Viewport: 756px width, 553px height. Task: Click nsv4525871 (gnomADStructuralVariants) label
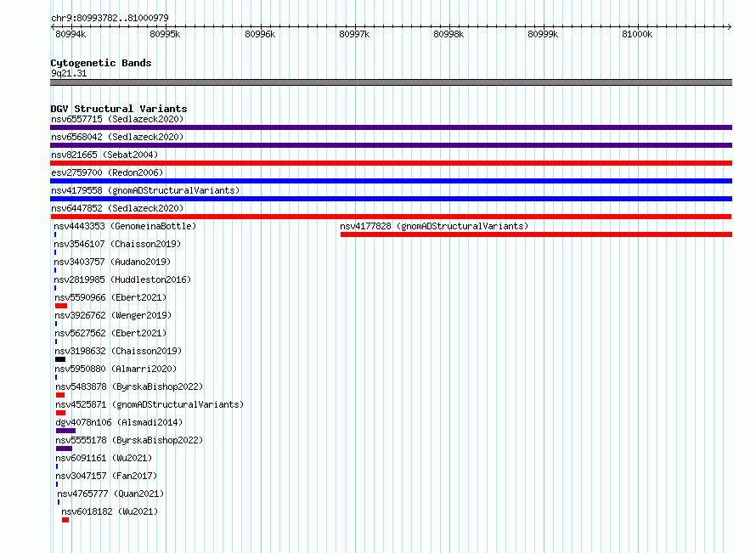click(x=150, y=404)
